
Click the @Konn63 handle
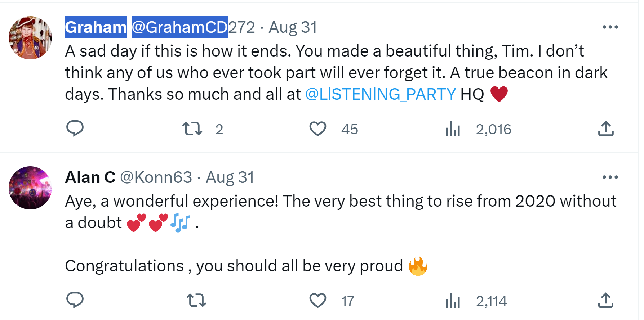click(x=156, y=177)
